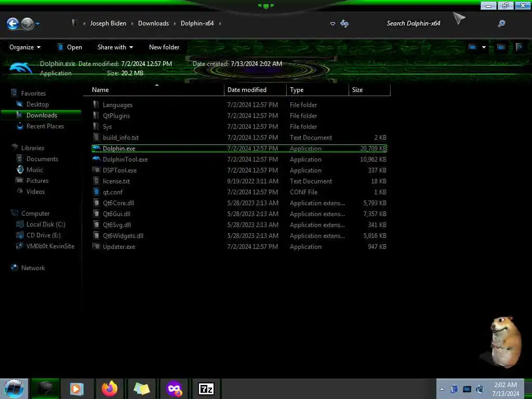Select Qt6Widgets.dll file name

point(123,235)
